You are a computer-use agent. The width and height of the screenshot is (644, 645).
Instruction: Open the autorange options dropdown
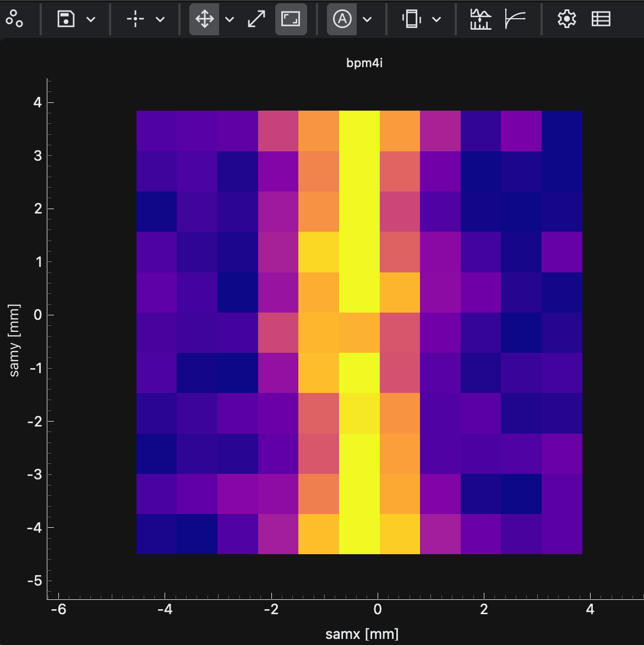[x=367, y=19]
